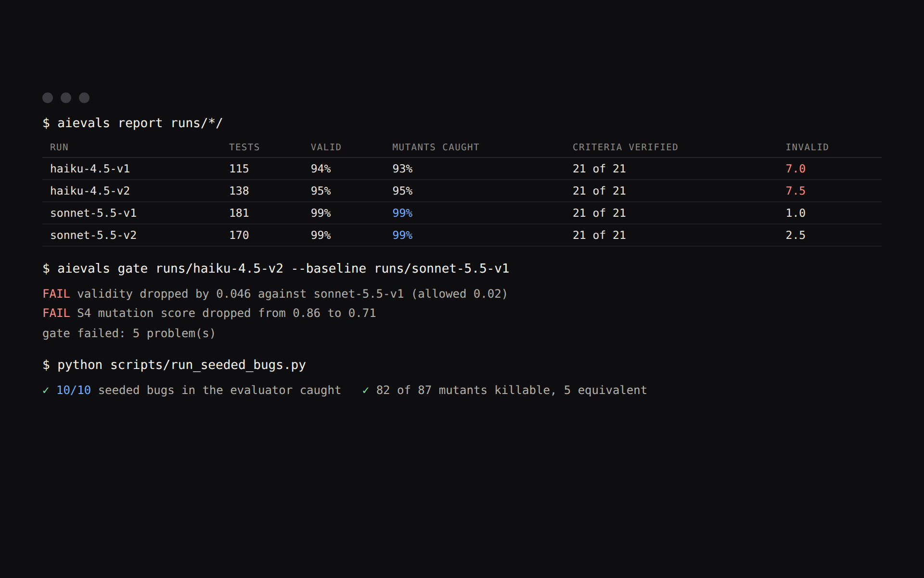Select the haiku-4.5-v2 run name in table
Image resolution: width=924 pixels, height=578 pixels.
click(x=90, y=191)
